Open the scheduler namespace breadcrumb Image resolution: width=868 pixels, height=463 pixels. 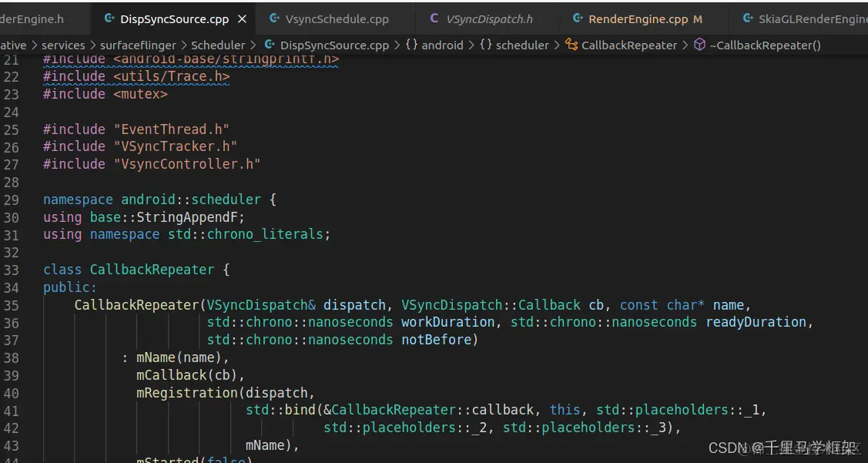coord(522,45)
